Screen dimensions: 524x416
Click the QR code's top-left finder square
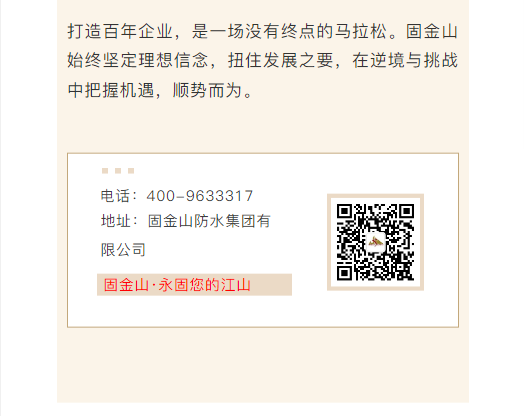[x=344, y=212]
